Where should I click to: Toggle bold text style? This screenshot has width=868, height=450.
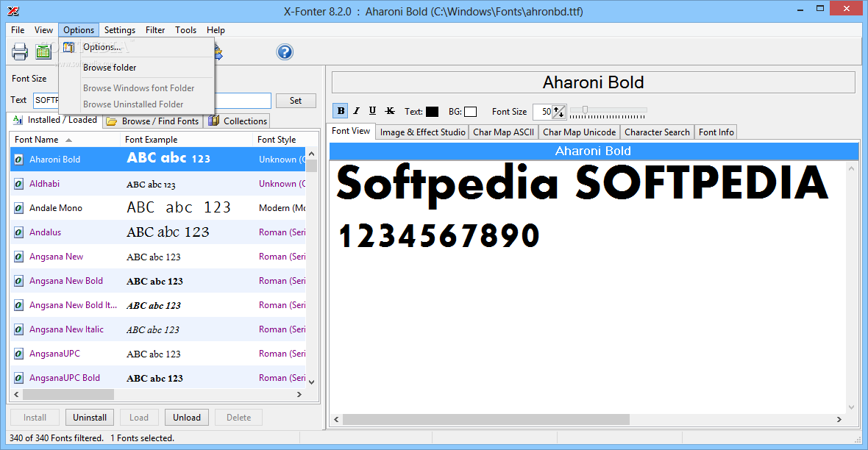click(x=341, y=111)
